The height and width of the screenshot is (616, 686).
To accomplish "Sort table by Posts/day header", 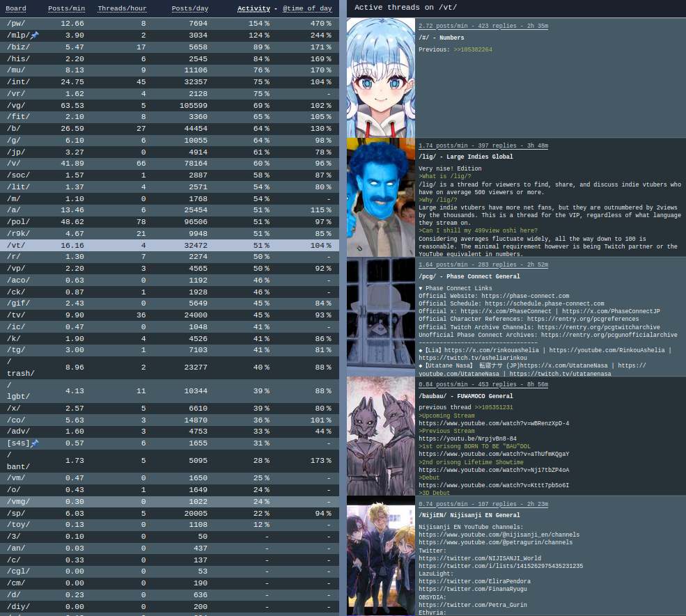I will [190, 8].
